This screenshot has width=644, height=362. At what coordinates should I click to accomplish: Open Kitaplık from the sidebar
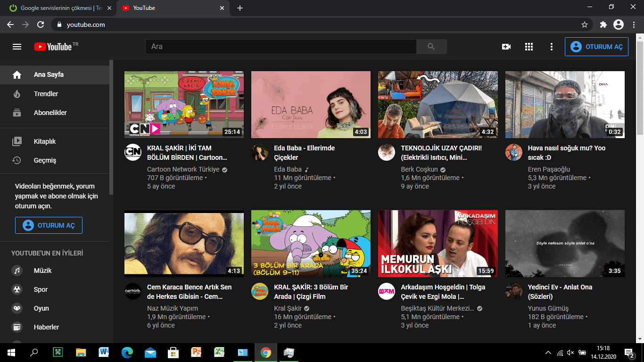(45, 141)
